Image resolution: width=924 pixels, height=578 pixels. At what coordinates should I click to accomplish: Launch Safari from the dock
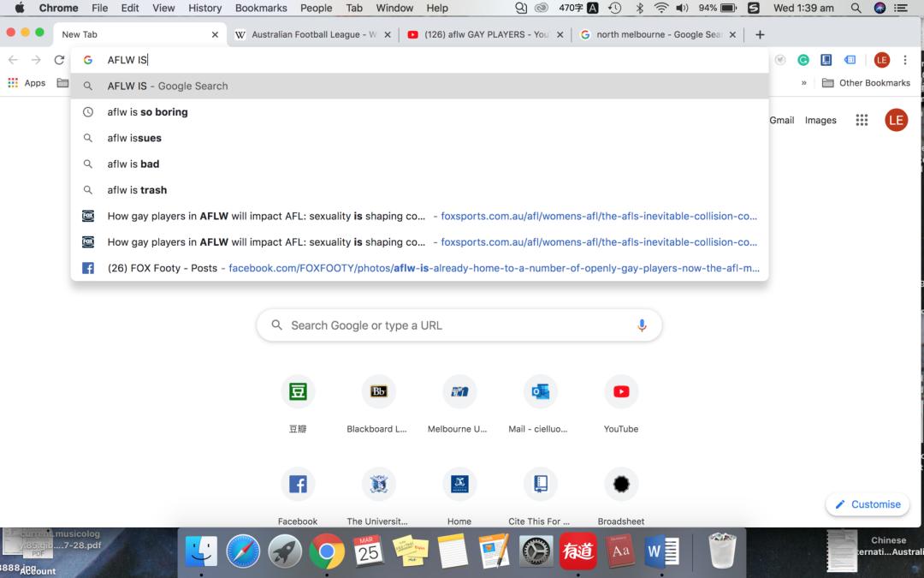tap(243, 552)
